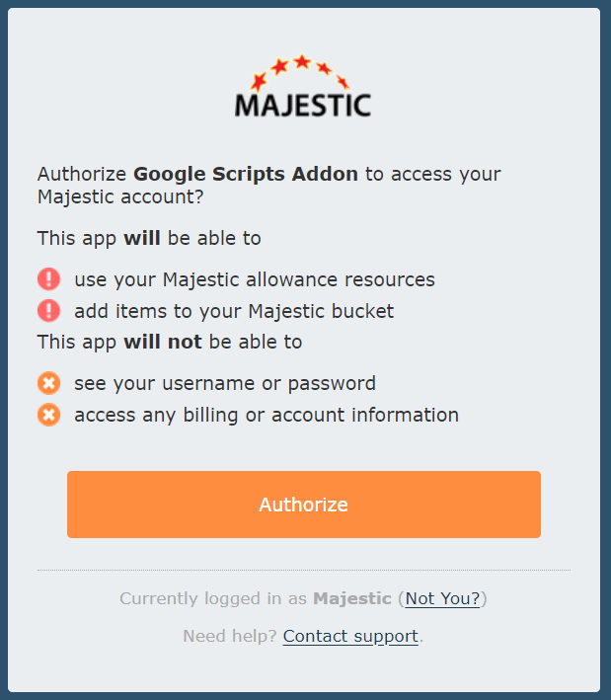Viewport: 611px width, 700px height.
Task: Click "use your Majestic allowance resources" text
Action: (254, 279)
